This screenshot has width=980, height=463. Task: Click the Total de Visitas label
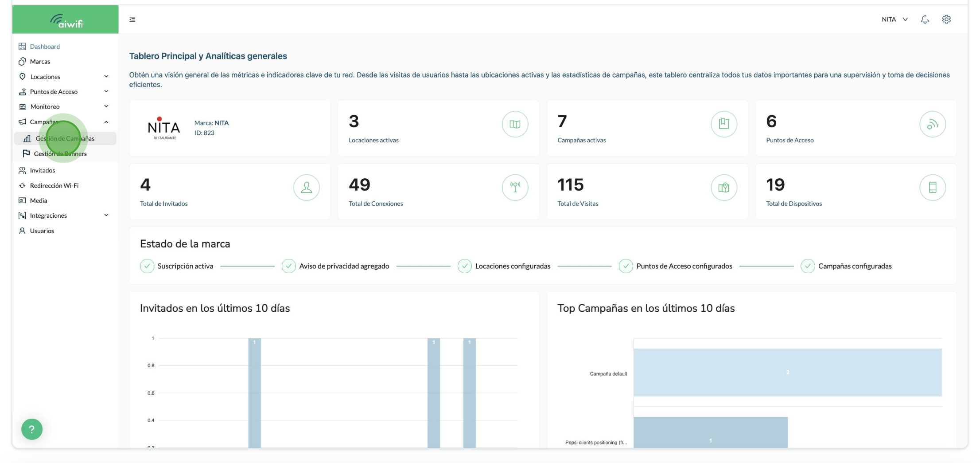pyautogui.click(x=578, y=204)
